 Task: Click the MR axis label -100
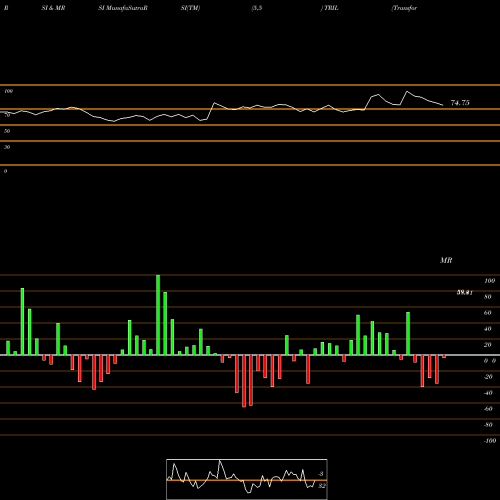(x=490, y=441)
